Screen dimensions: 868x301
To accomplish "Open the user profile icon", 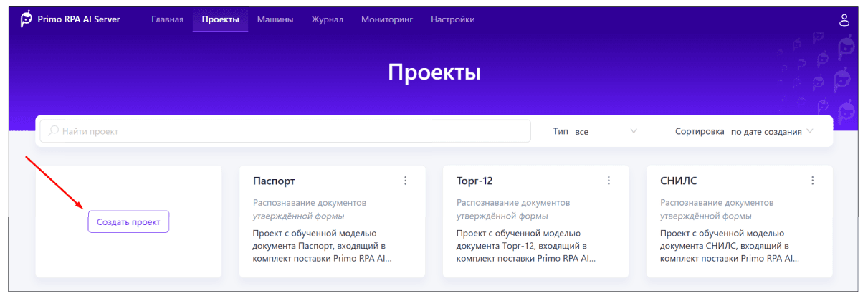I will click(844, 19).
